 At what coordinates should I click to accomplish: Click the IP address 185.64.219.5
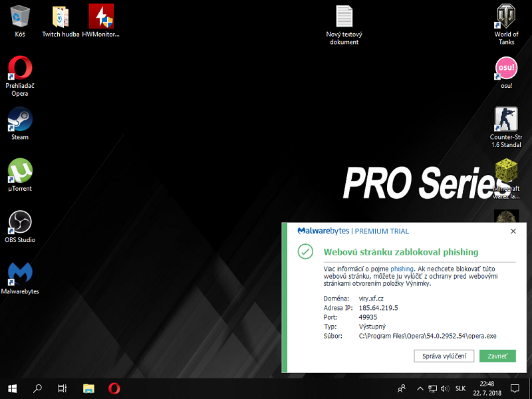coord(378,308)
